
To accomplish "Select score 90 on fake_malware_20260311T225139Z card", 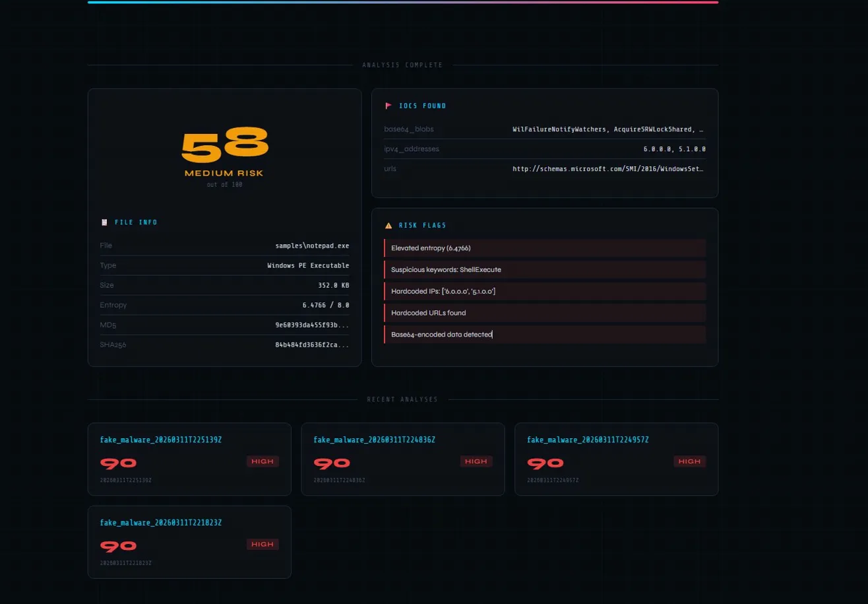I will (x=119, y=463).
